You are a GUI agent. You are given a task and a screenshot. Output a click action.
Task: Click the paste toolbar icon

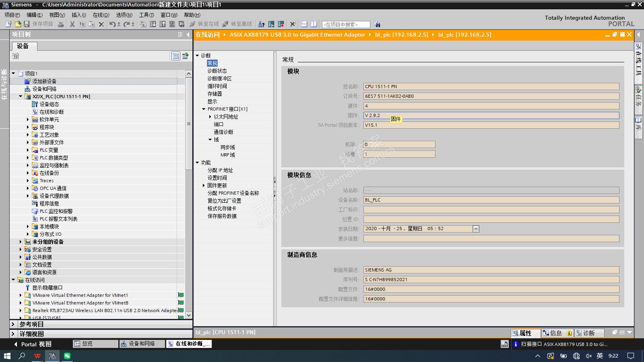[x=92, y=24]
